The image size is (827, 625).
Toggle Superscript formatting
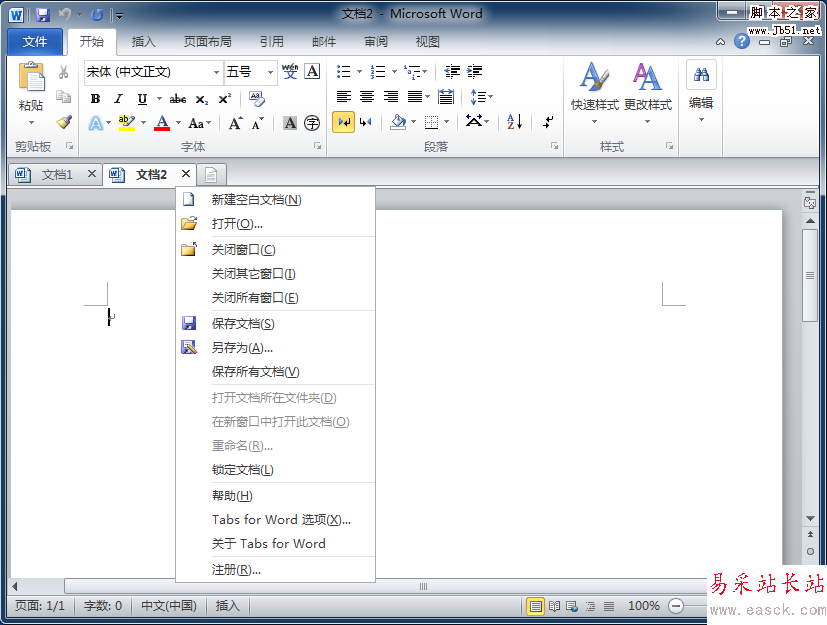pyautogui.click(x=225, y=99)
